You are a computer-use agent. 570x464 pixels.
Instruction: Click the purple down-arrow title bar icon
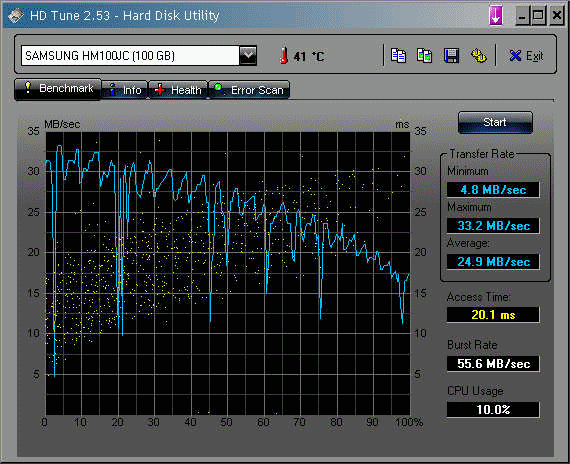496,15
